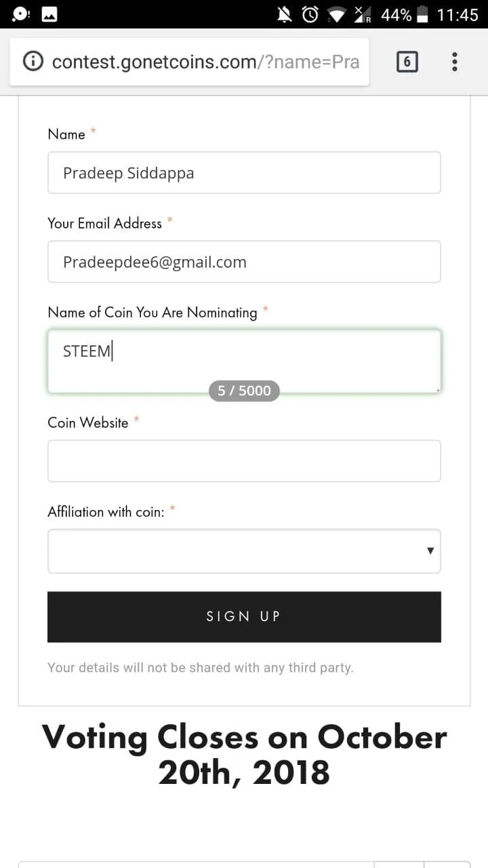Select the Your Email Address input field
The width and height of the screenshot is (488, 868).
[244, 262]
